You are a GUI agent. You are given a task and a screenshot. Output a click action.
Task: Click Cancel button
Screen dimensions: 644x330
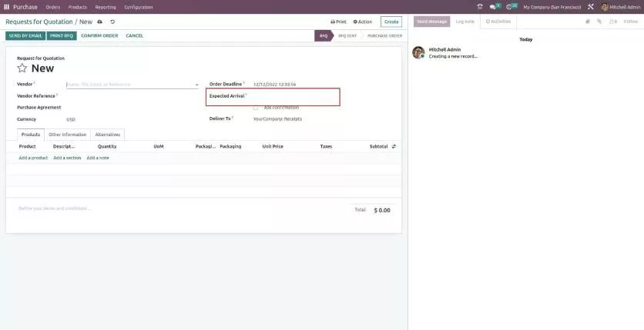click(x=135, y=35)
